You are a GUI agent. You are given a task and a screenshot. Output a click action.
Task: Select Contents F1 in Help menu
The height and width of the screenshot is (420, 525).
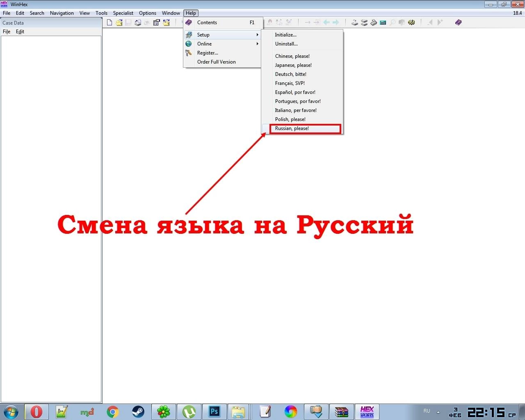pos(222,23)
